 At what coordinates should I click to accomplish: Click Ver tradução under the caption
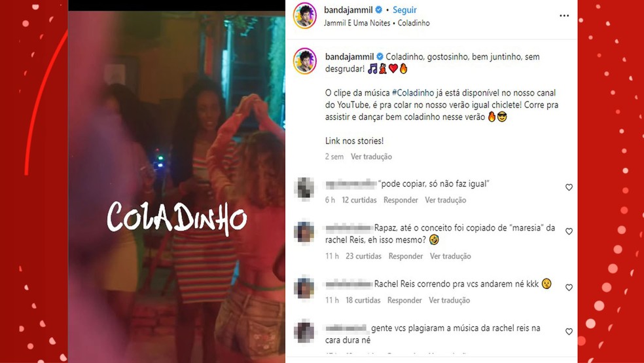pyautogui.click(x=371, y=157)
